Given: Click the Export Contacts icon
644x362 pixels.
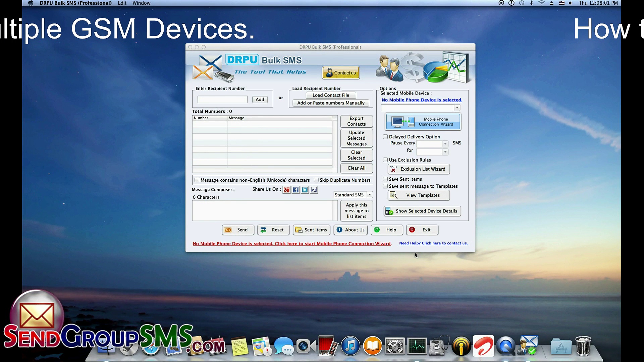Looking at the screenshot, I should click(x=356, y=121).
